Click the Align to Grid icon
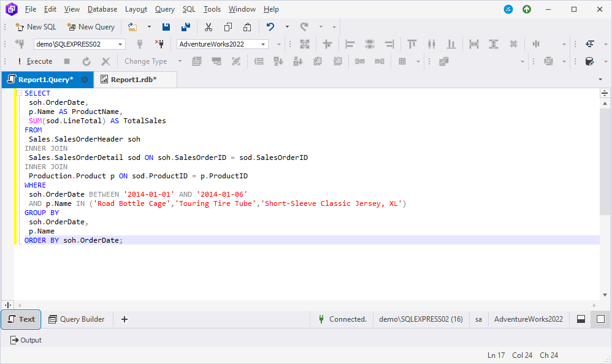The image size is (612, 364). tap(327, 44)
